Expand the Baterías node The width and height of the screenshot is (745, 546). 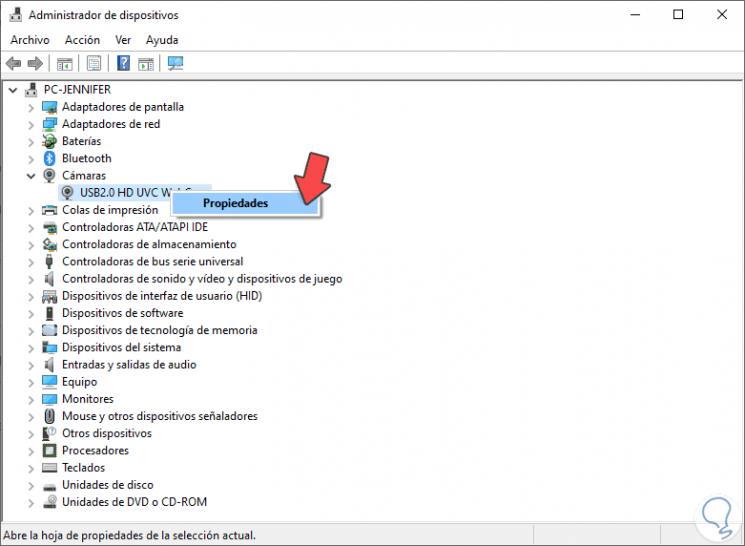[x=31, y=142]
